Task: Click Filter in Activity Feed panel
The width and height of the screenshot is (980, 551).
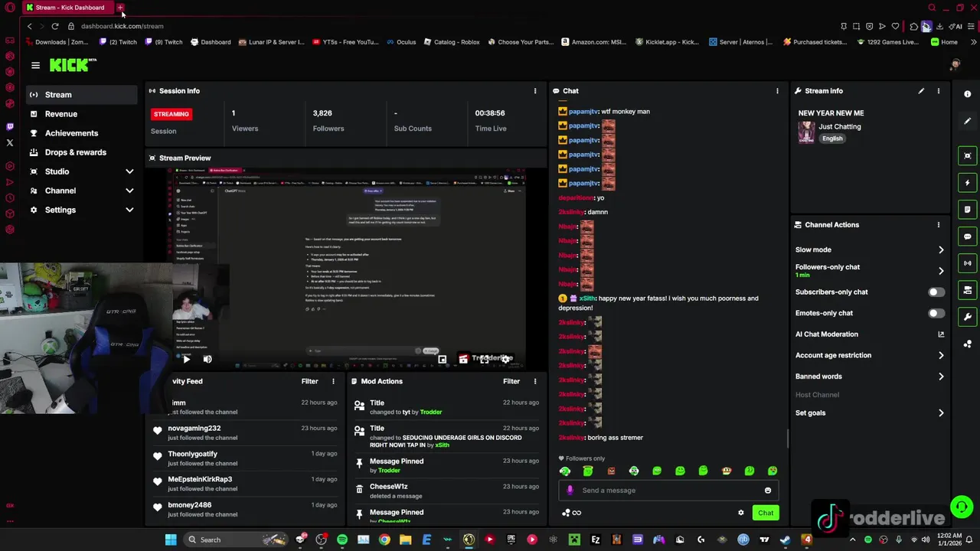Action: click(x=309, y=381)
